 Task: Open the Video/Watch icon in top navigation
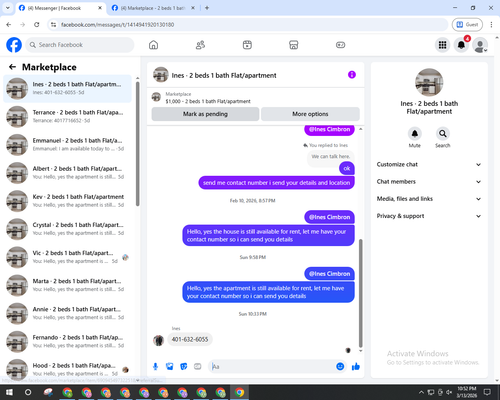(x=247, y=45)
